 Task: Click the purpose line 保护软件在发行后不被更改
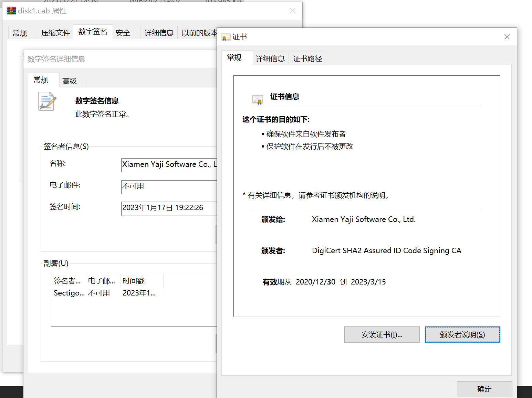point(310,147)
